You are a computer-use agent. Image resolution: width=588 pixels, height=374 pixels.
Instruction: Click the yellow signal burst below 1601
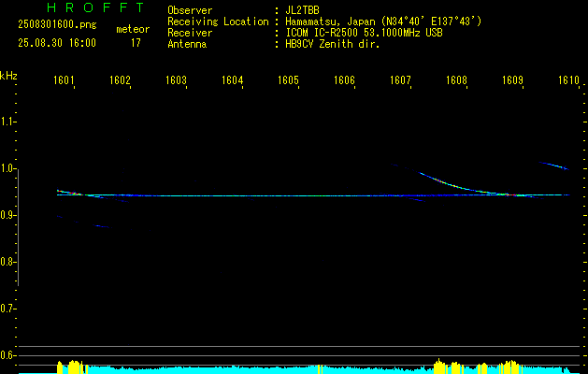point(72,367)
